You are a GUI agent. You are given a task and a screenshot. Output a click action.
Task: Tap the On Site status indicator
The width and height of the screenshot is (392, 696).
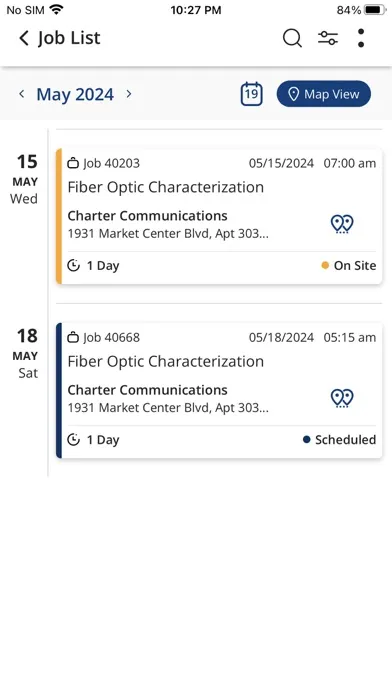(348, 265)
